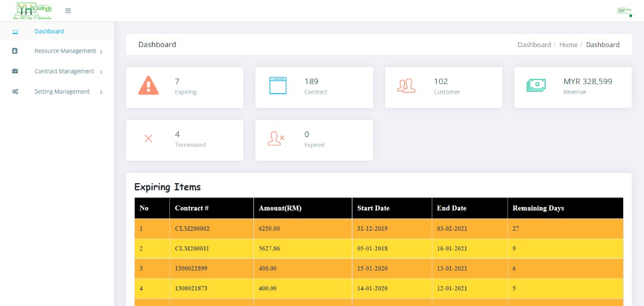Click the Dashboard laptop icon in sidebar

[x=15, y=32]
